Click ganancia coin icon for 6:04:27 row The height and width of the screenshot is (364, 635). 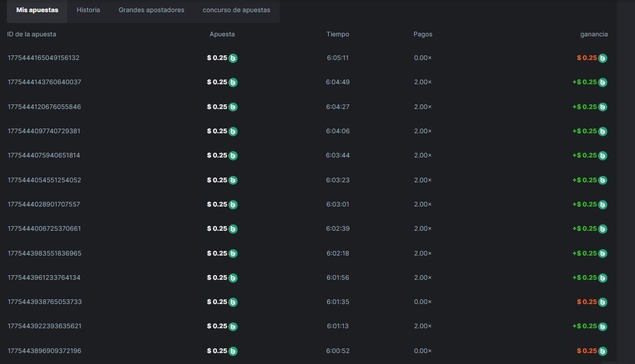pos(602,107)
